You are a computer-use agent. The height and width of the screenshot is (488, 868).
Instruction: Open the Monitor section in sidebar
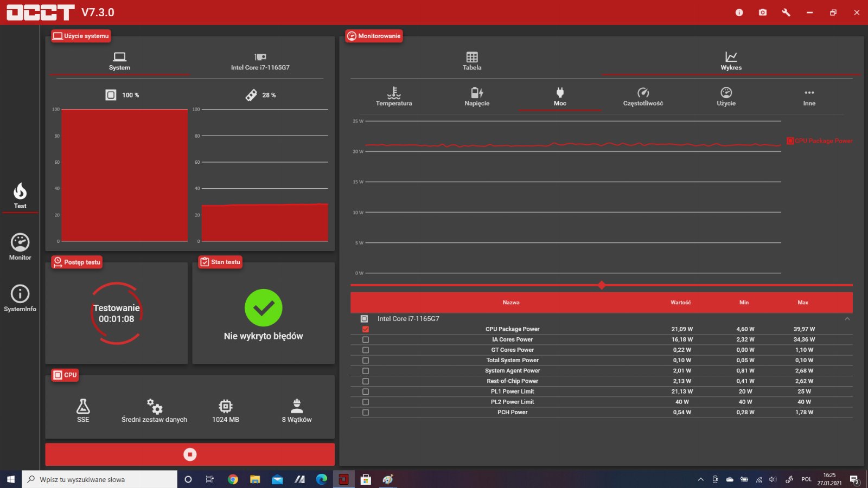point(20,247)
